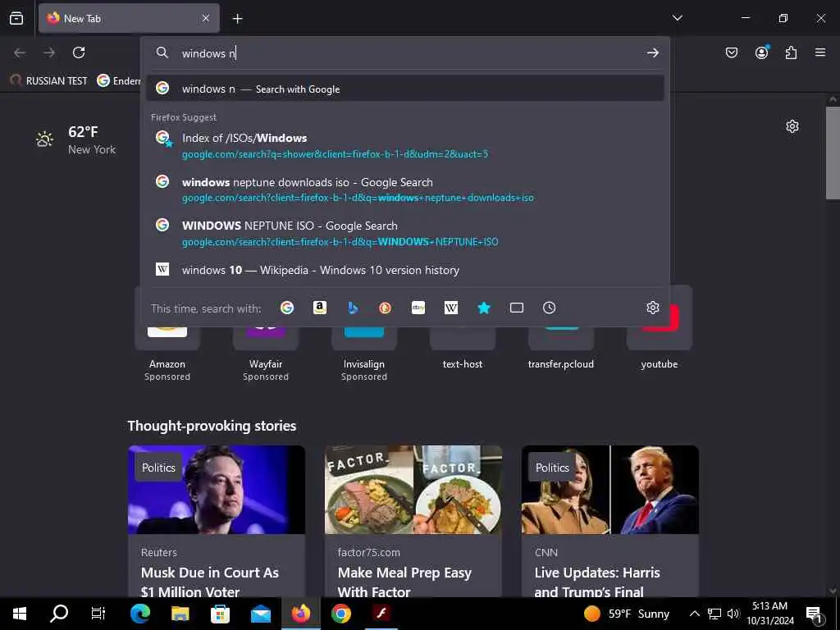
Task: Reload the current page
Action: (x=79, y=52)
